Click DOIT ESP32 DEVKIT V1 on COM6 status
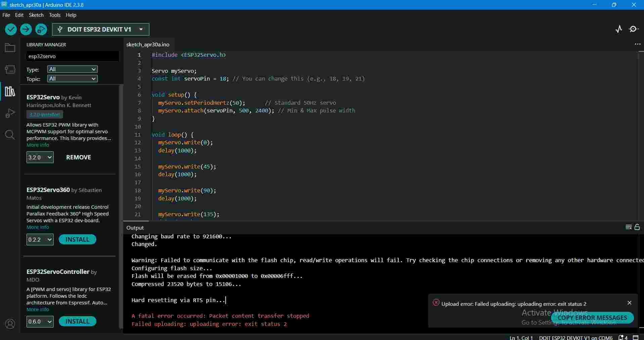The width and height of the screenshot is (644, 340). pos(576,338)
